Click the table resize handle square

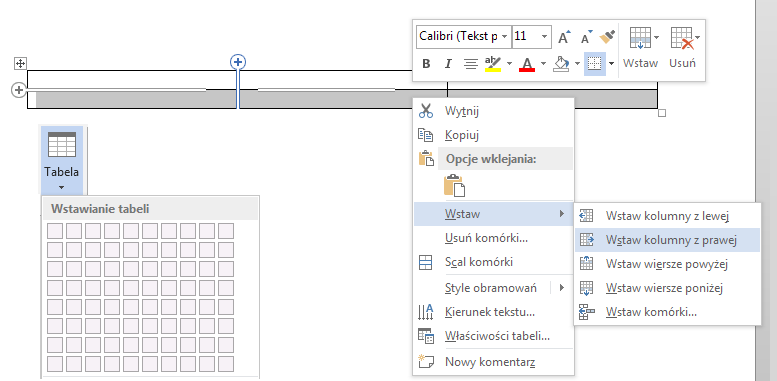pyautogui.click(x=662, y=113)
